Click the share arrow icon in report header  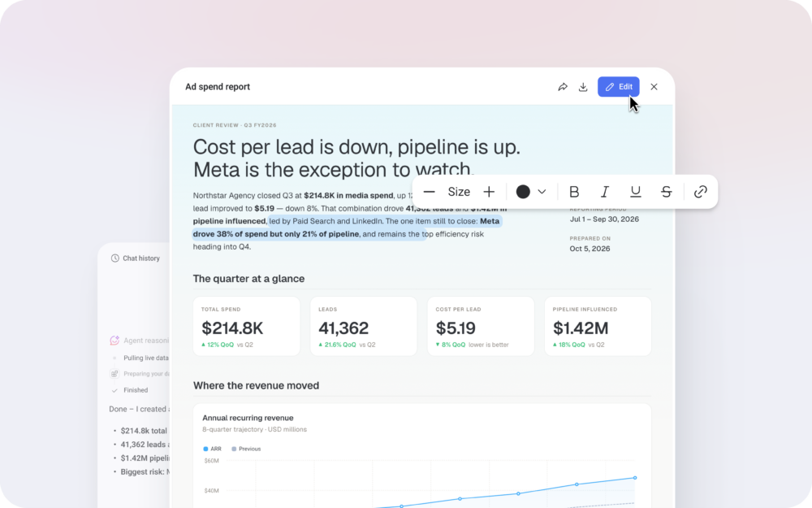563,87
